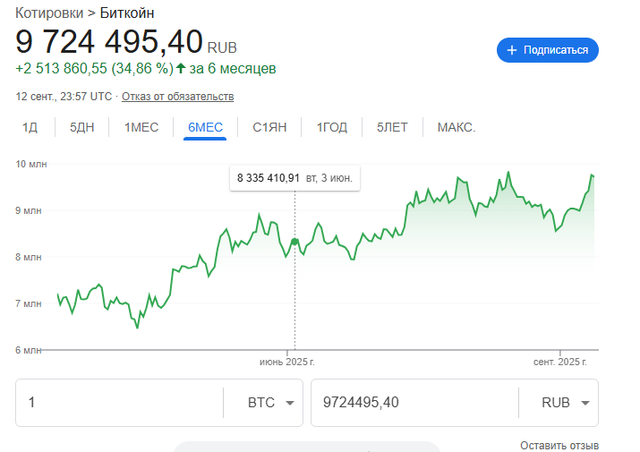
Task: Show year-to-date С1ЯН range
Action: click(x=269, y=127)
